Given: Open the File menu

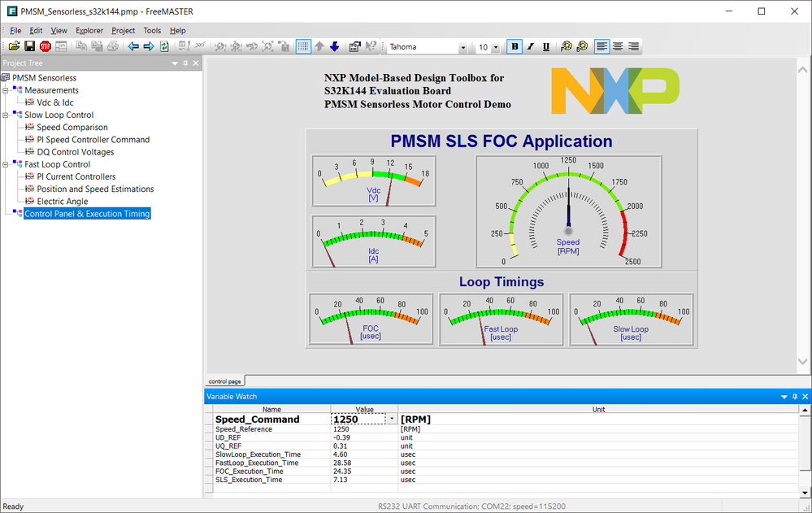Looking at the screenshot, I should click(15, 31).
